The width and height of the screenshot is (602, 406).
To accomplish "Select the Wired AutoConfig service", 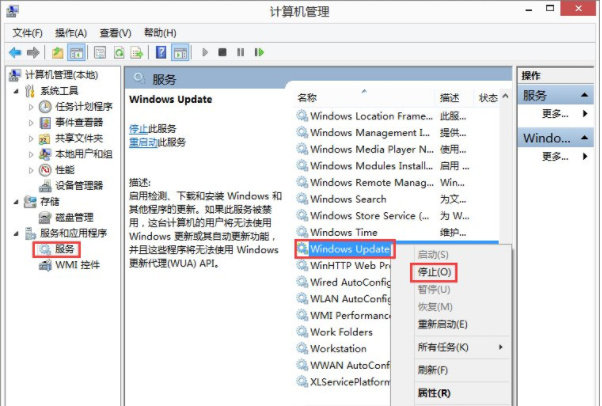I will [x=350, y=282].
